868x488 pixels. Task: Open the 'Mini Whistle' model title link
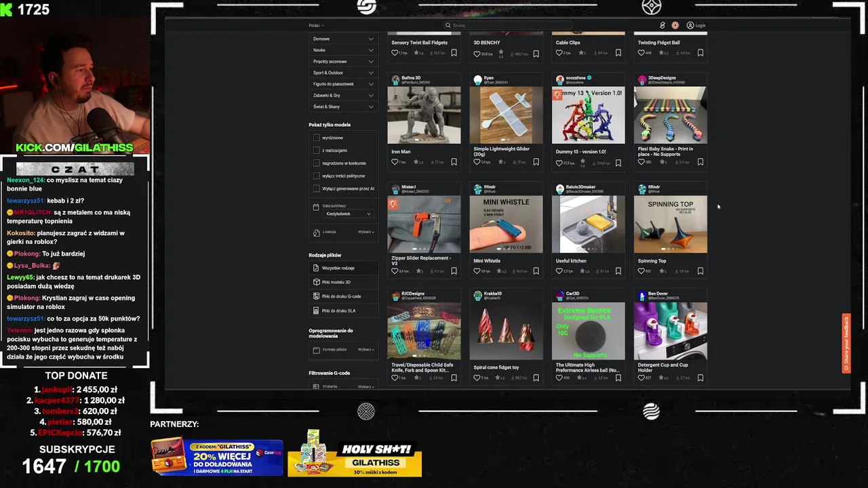487,261
